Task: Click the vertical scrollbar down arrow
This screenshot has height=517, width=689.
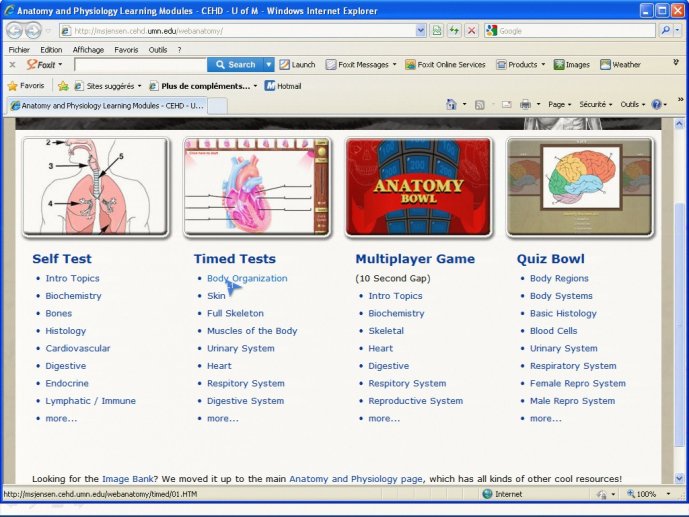Action: point(679,478)
